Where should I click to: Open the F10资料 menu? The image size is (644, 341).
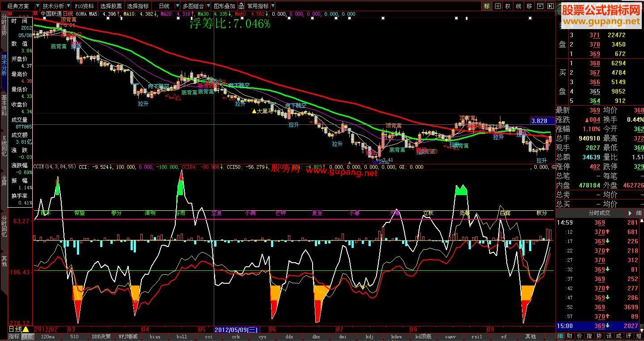[84, 6]
